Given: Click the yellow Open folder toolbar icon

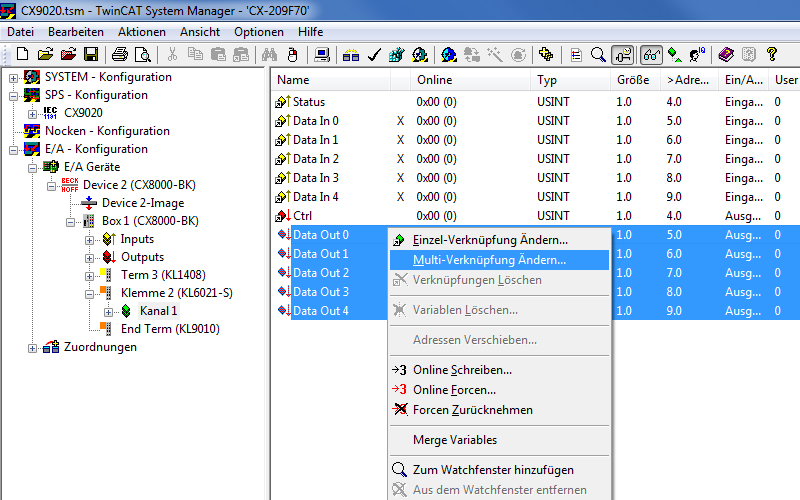Looking at the screenshot, I should [x=45, y=54].
